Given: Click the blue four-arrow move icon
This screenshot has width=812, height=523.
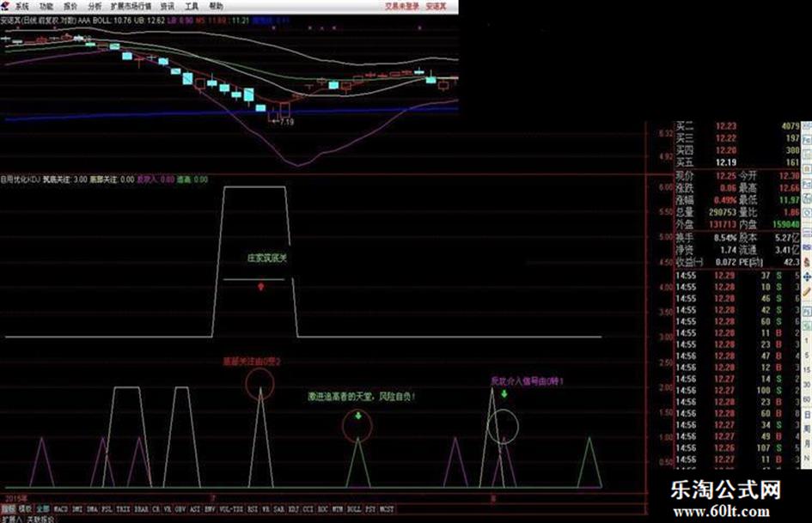Looking at the screenshot, I should tap(807, 277).
